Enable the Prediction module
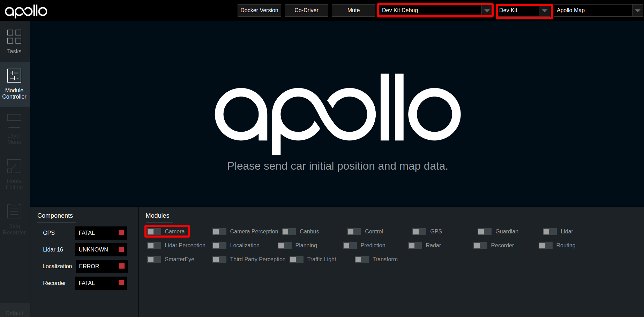This screenshot has height=317, width=644. click(350, 246)
